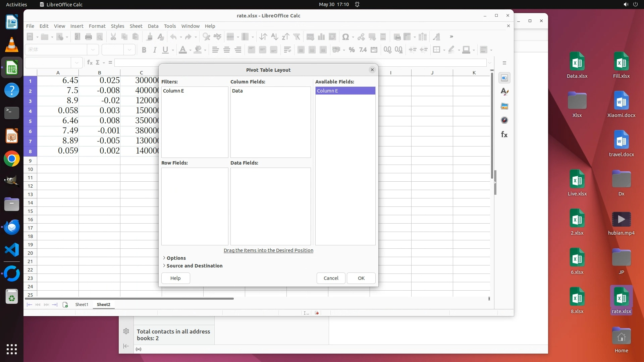
Task: Click Sort Ascending toolbar icon
Action: point(274,37)
